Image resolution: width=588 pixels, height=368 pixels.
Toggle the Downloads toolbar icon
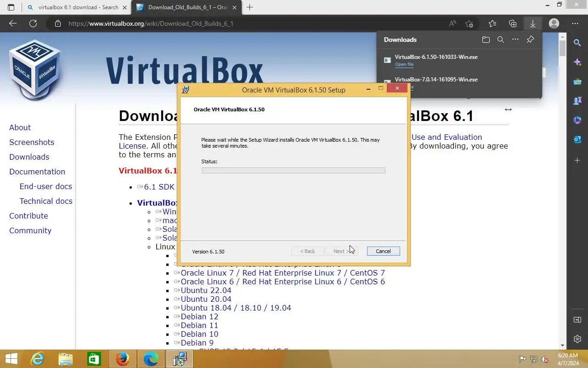533,23
